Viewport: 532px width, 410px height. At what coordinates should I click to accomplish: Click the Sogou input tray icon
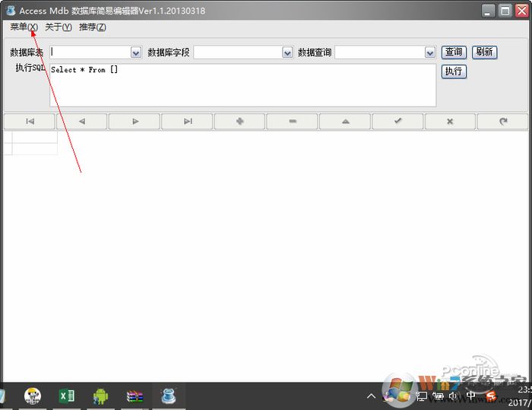[491, 396]
